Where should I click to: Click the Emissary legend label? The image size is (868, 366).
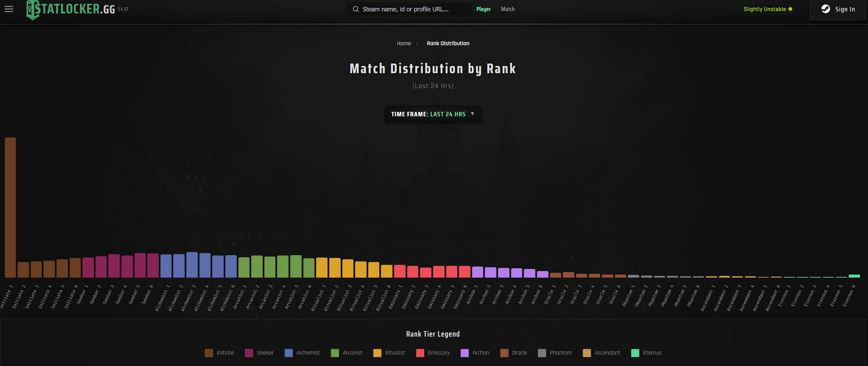(439, 353)
